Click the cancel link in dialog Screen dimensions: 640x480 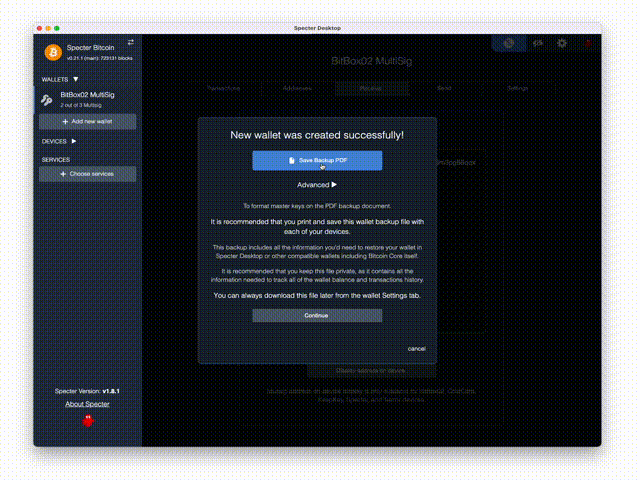coord(416,349)
